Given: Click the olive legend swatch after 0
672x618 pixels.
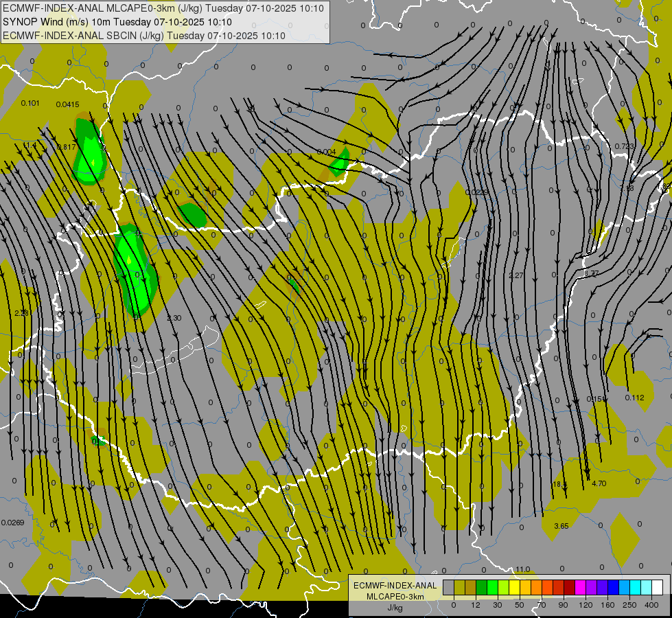Looking at the screenshot, I should pos(459,588).
